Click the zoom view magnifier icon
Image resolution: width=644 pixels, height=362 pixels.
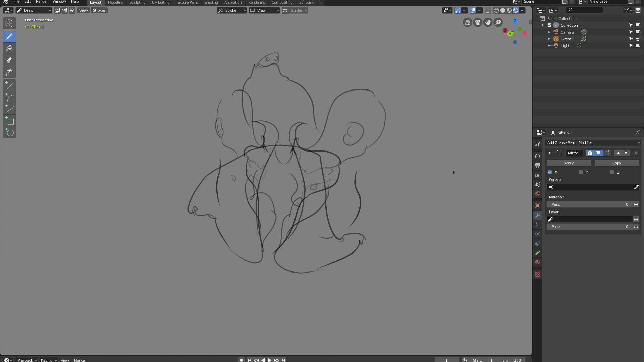tap(498, 22)
